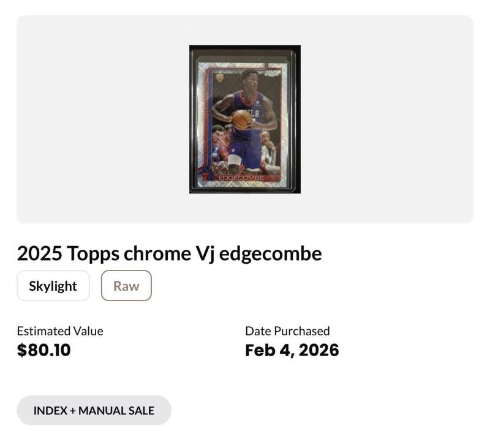490x448 pixels.
Task: Toggle the Raw condition chip
Action: [126, 286]
